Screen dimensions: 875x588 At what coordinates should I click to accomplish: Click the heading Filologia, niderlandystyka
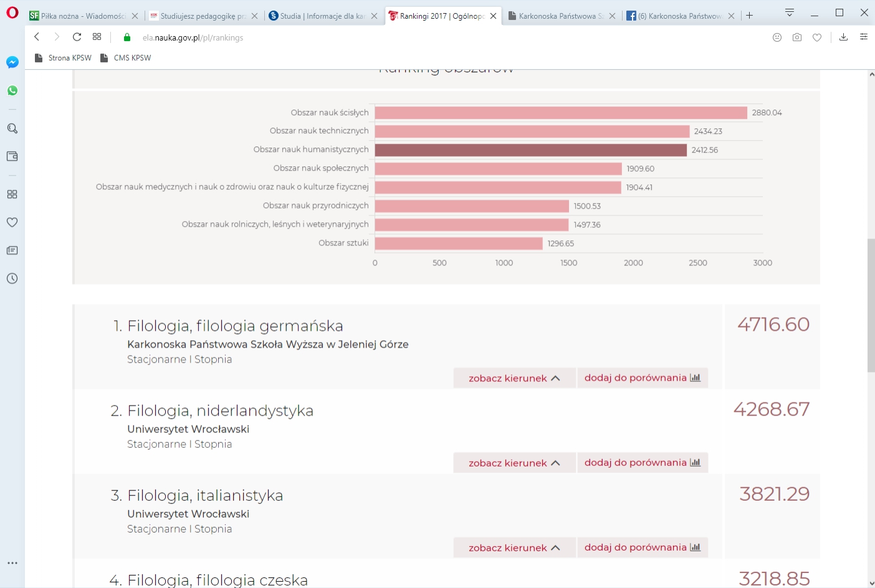click(x=220, y=410)
